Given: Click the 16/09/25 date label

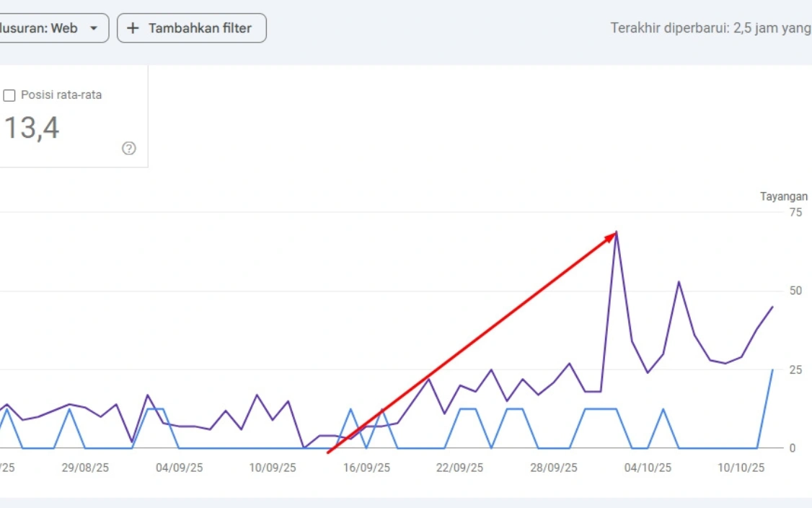Looking at the screenshot, I should [x=366, y=468].
